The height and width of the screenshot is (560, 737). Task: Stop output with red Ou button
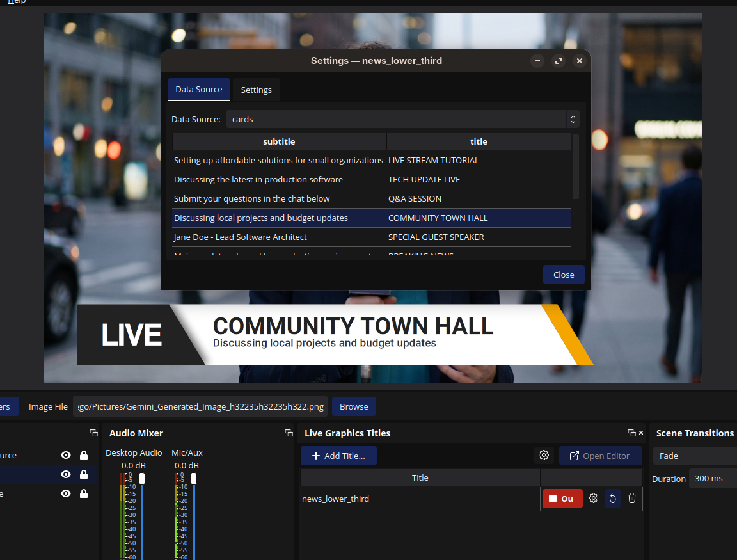[562, 499]
